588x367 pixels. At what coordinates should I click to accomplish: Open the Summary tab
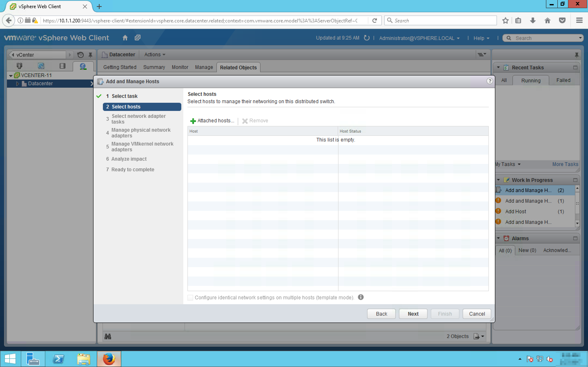click(154, 67)
